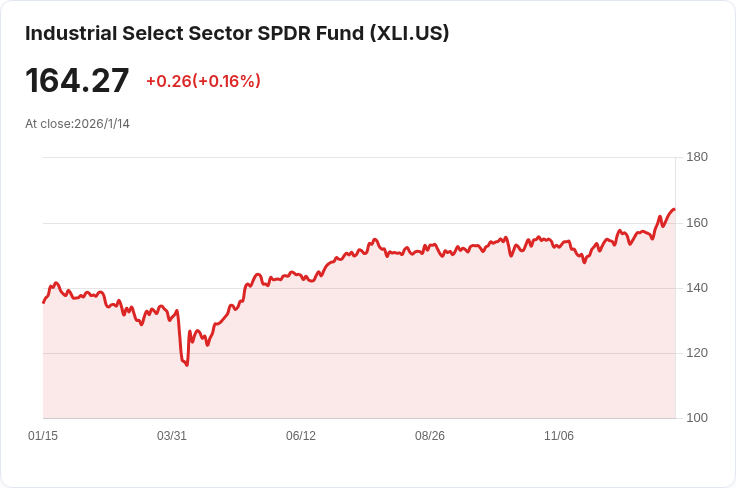This screenshot has width=736, height=488.
Task: Click the price line directly above 06/12
Action: (301, 275)
